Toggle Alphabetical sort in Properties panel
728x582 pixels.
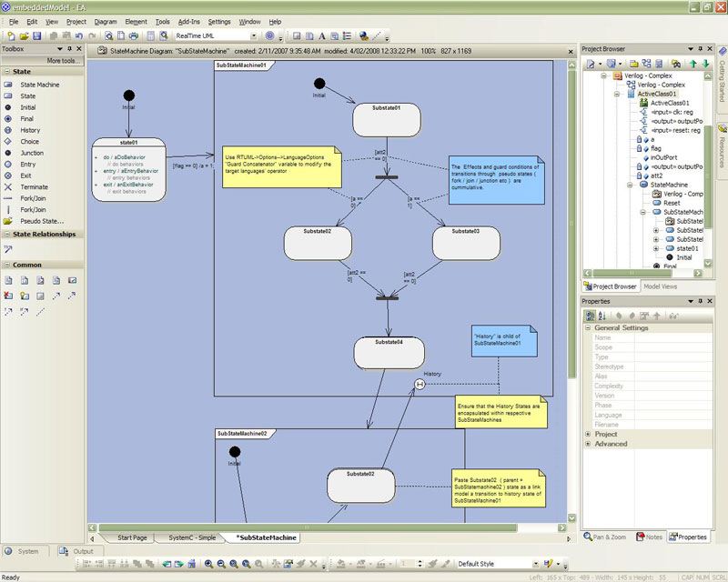(x=602, y=316)
